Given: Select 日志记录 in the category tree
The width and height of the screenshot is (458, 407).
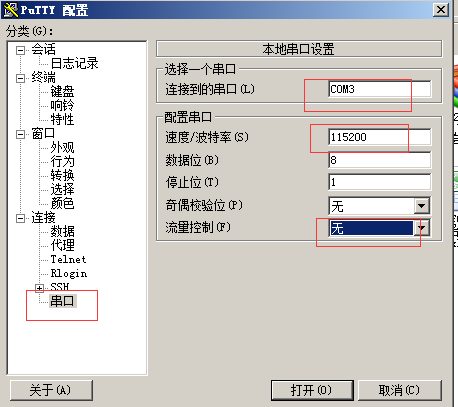Looking at the screenshot, I should click(x=74, y=64).
